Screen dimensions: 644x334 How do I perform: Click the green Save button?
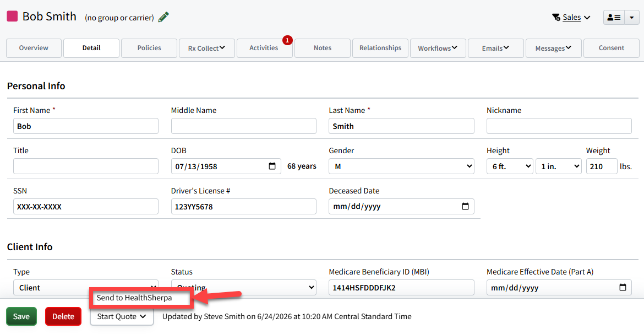pos(21,317)
